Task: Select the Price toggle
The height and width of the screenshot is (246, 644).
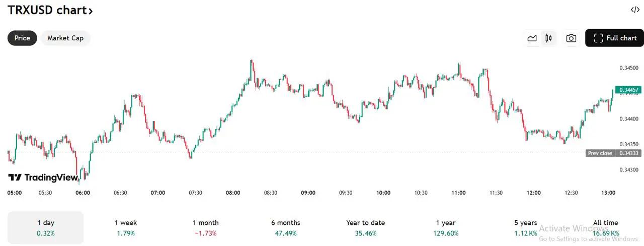Action: click(22, 38)
